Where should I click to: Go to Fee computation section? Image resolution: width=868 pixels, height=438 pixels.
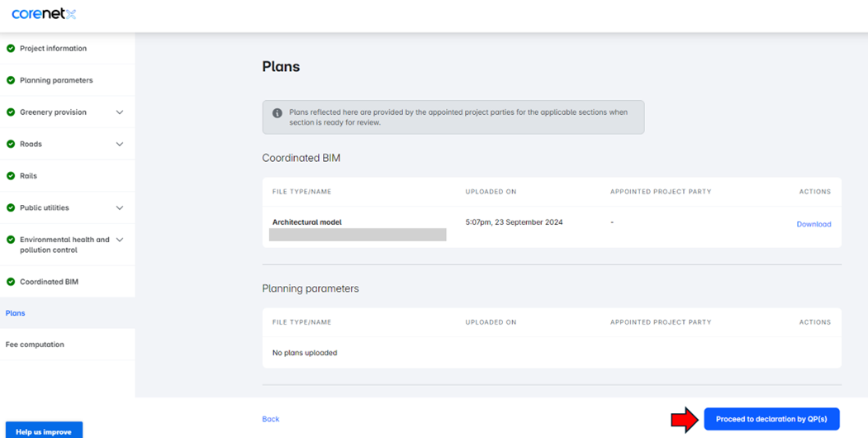(x=35, y=345)
